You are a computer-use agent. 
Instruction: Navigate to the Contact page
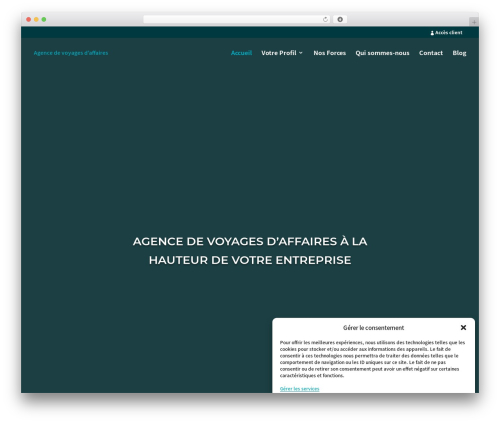[431, 53]
